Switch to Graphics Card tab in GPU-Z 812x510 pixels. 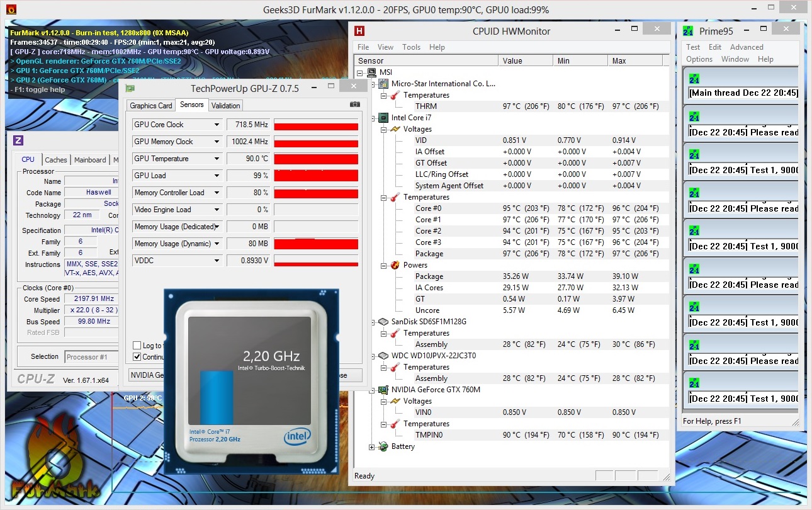click(151, 106)
